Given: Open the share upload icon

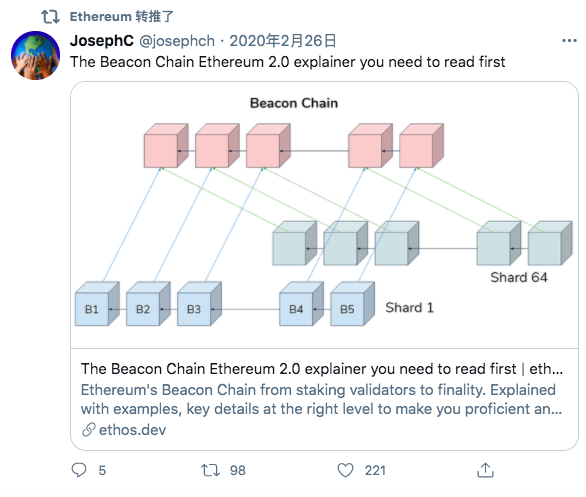Looking at the screenshot, I should coord(485,470).
